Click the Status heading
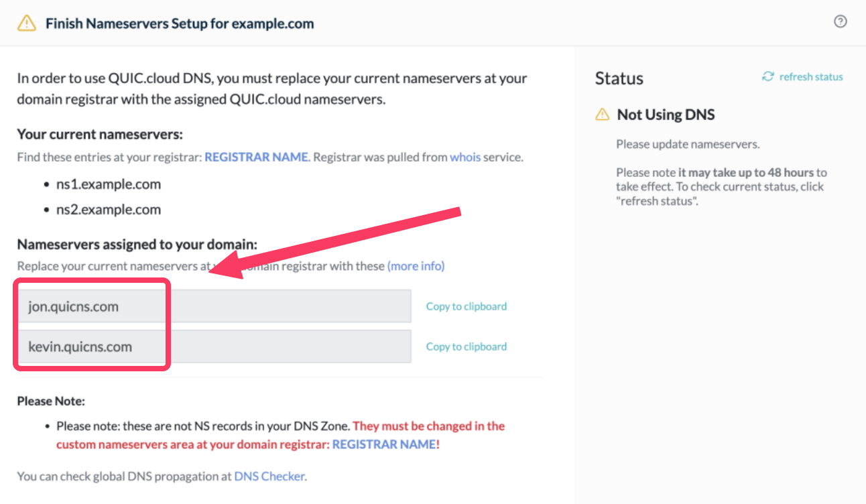866x504 pixels. coord(619,78)
